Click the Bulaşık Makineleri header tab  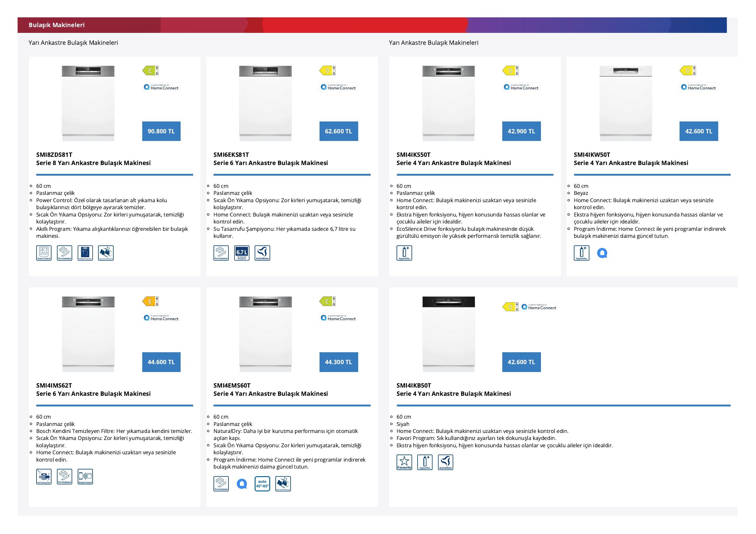coord(57,25)
